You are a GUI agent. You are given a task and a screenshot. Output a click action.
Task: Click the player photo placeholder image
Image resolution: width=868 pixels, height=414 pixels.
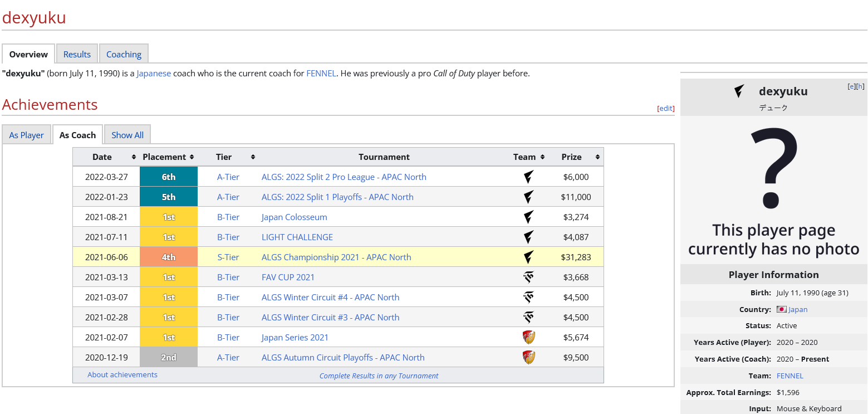[x=773, y=189]
